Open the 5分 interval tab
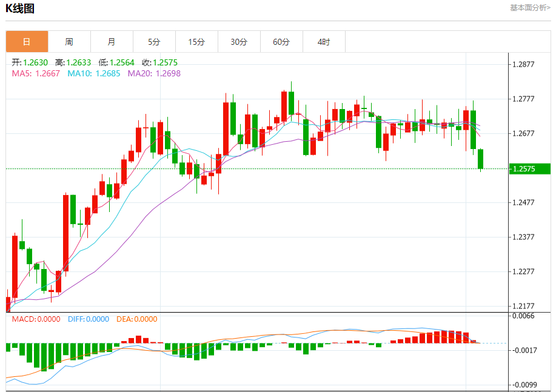This screenshot has height=392, width=556. click(x=154, y=42)
